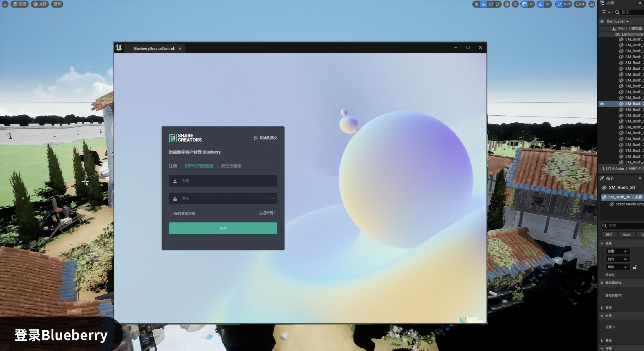Open grid snap size value 10
This screenshot has height=351, width=644.
(531, 4)
